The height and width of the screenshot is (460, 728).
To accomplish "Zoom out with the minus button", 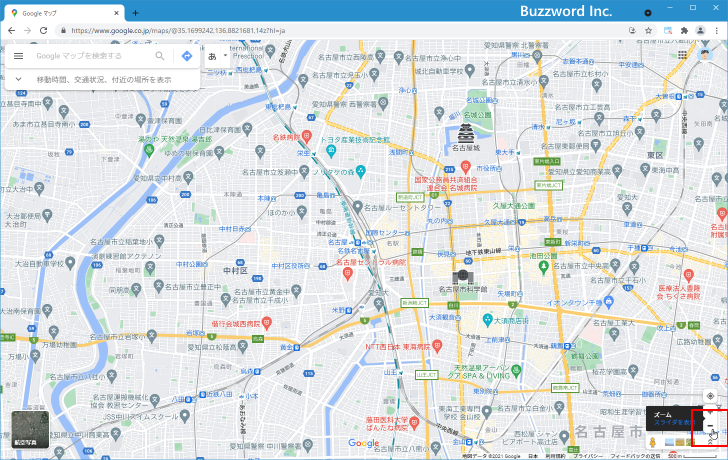I will [710, 426].
